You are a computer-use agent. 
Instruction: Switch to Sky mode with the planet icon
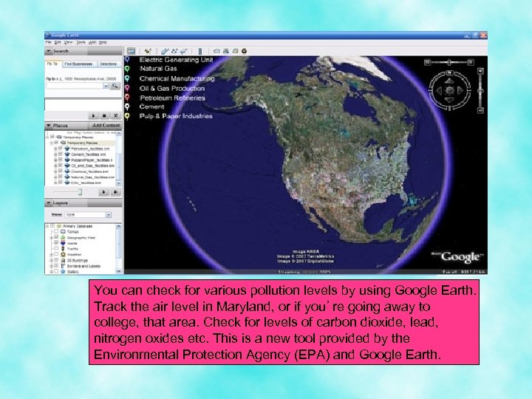click(x=244, y=51)
